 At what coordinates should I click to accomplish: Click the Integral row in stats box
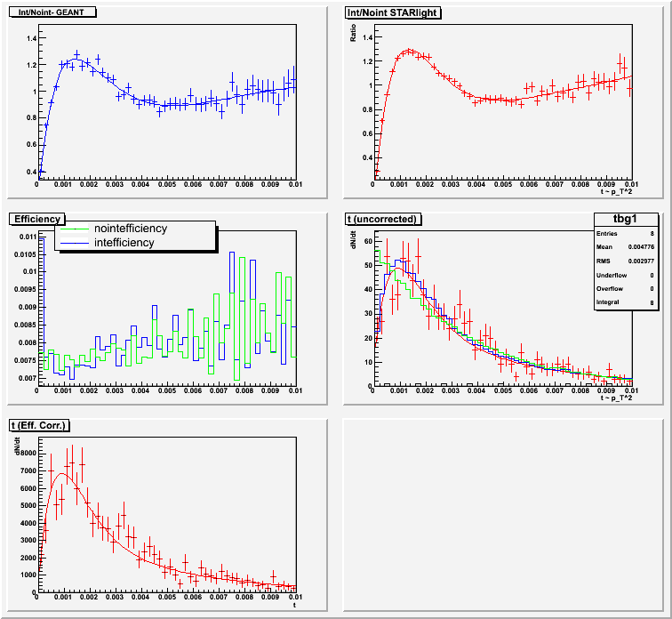(x=626, y=321)
